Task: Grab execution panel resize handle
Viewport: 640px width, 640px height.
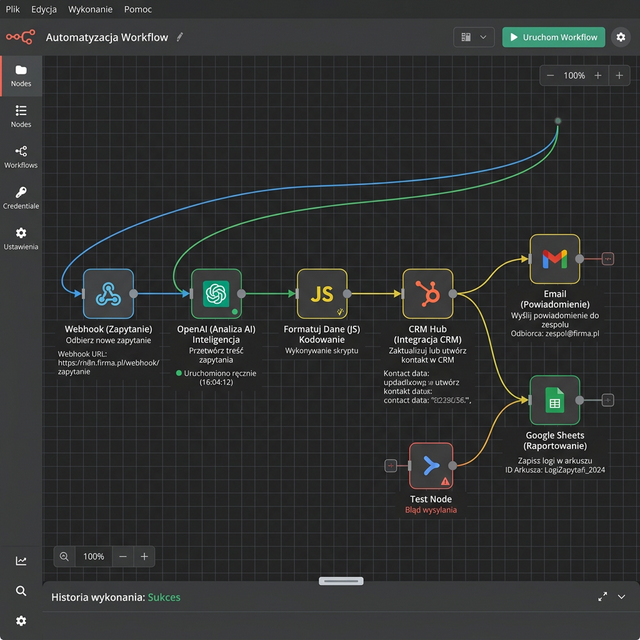Action: (x=341, y=580)
